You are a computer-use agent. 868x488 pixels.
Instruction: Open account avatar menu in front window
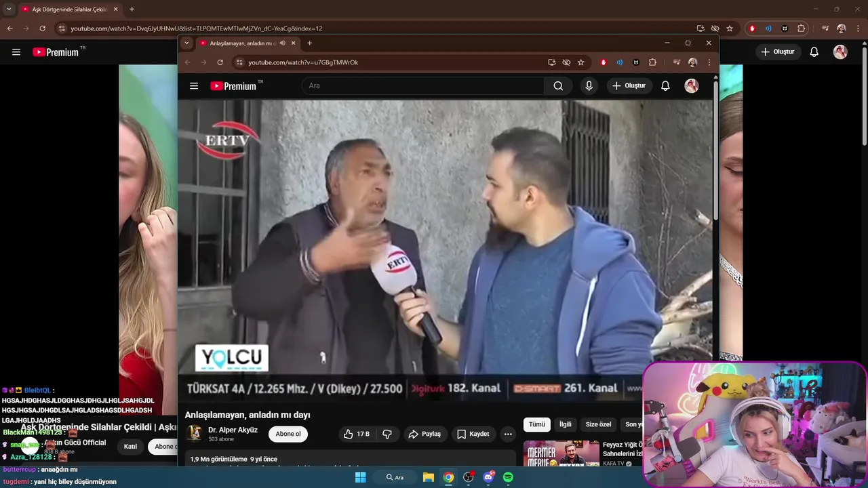[692, 86]
